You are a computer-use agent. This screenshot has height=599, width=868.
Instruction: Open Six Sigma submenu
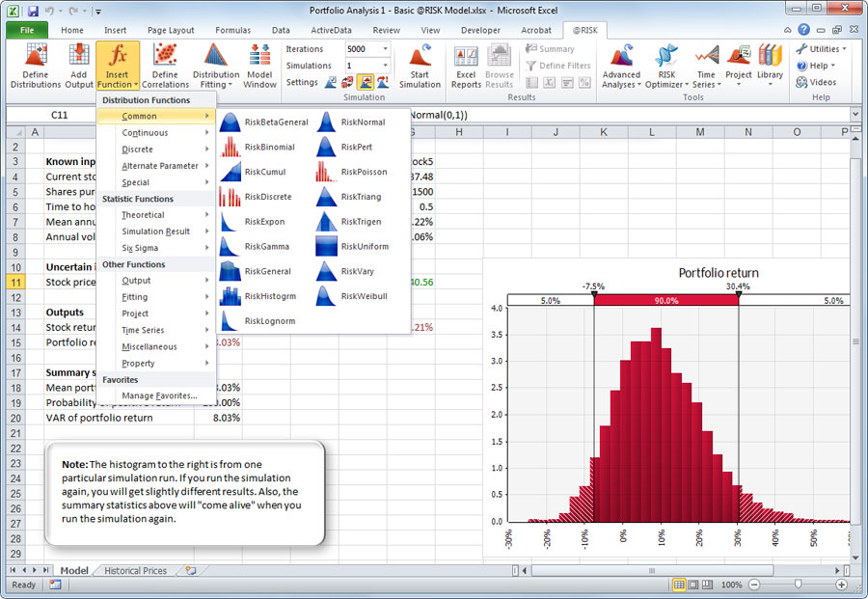156,248
